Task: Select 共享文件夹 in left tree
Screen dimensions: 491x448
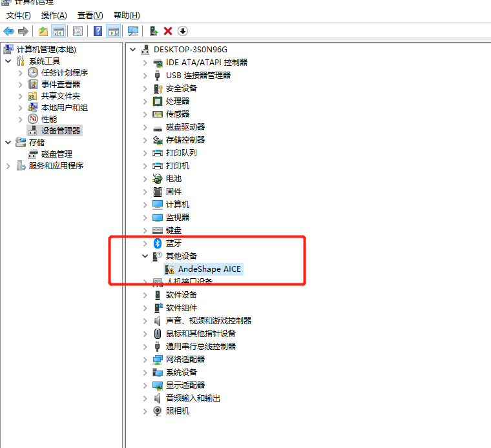Action: coord(61,96)
